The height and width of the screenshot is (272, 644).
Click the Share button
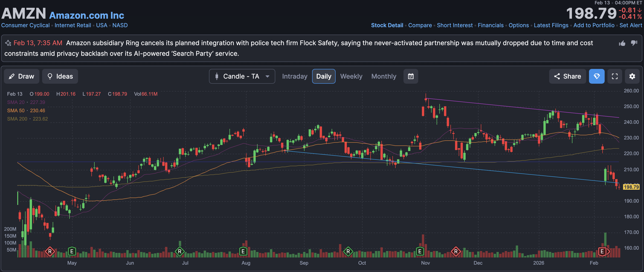pyautogui.click(x=567, y=76)
